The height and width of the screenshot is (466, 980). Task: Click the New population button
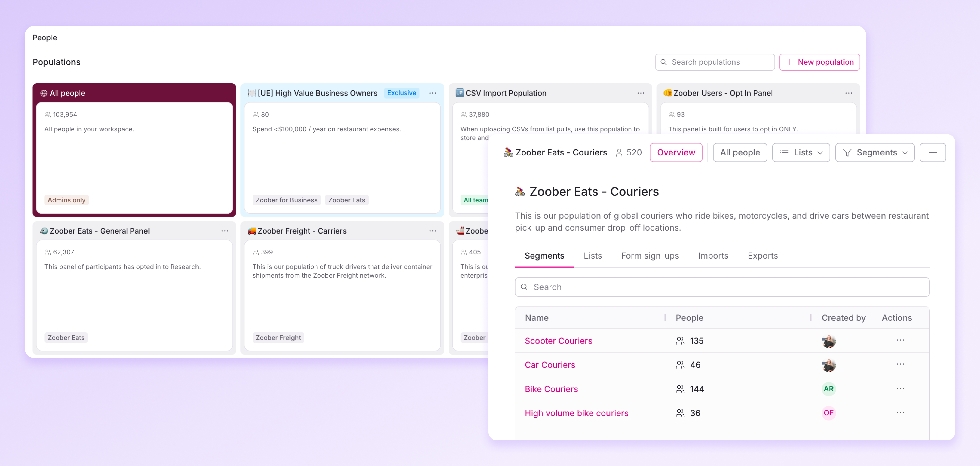click(x=819, y=62)
